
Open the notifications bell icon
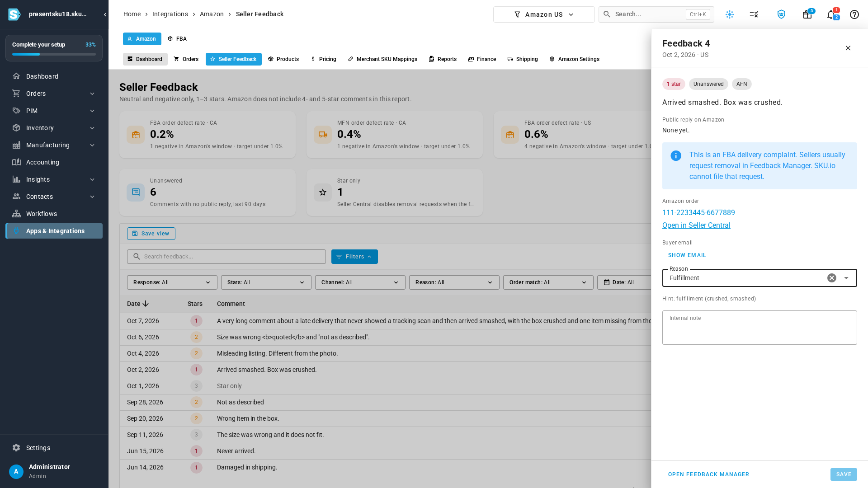[x=831, y=14]
